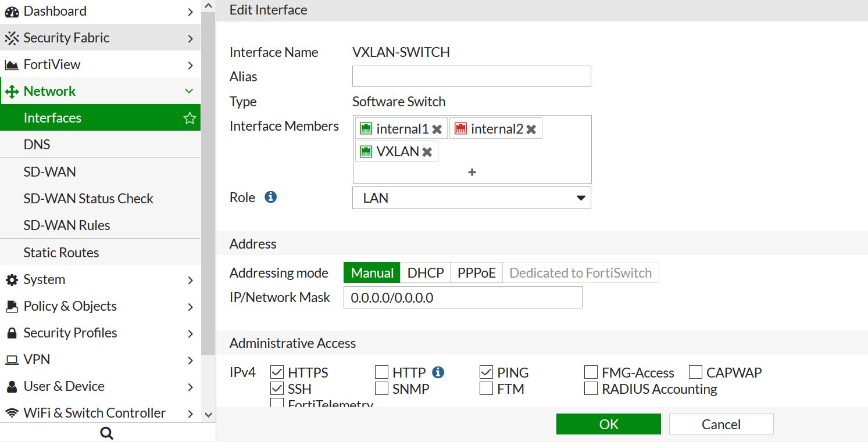868x442 pixels.
Task: Open SD-WAN Status Check
Action: click(101, 199)
